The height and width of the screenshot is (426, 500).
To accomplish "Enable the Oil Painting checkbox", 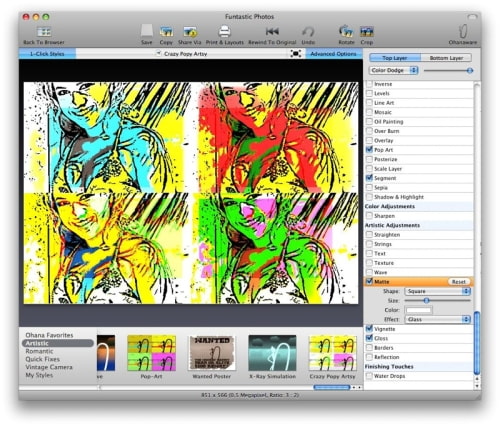I will click(369, 122).
